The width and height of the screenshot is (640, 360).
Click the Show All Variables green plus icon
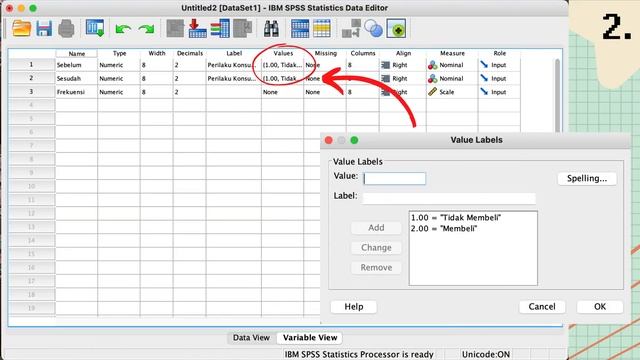click(396, 29)
